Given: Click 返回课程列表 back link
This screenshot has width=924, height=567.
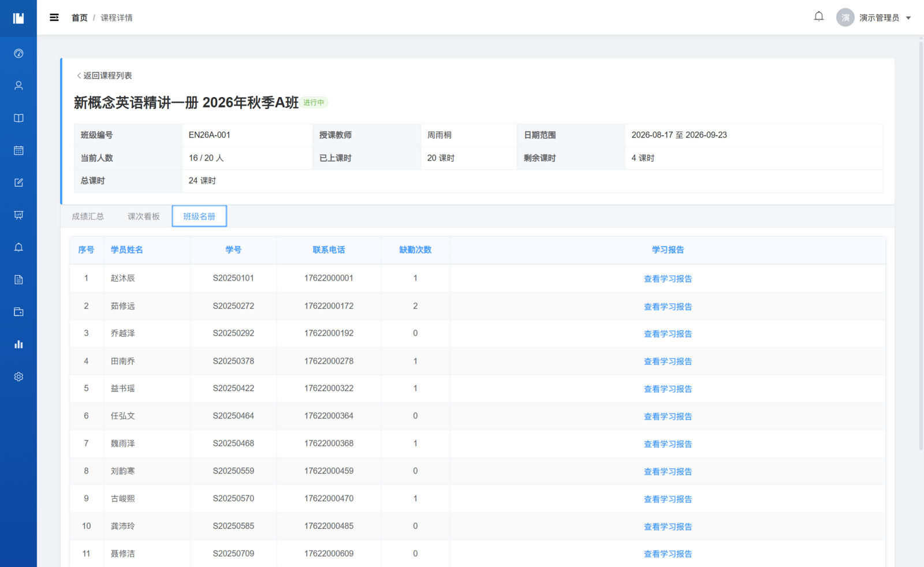Looking at the screenshot, I should (x=105, y=76).
